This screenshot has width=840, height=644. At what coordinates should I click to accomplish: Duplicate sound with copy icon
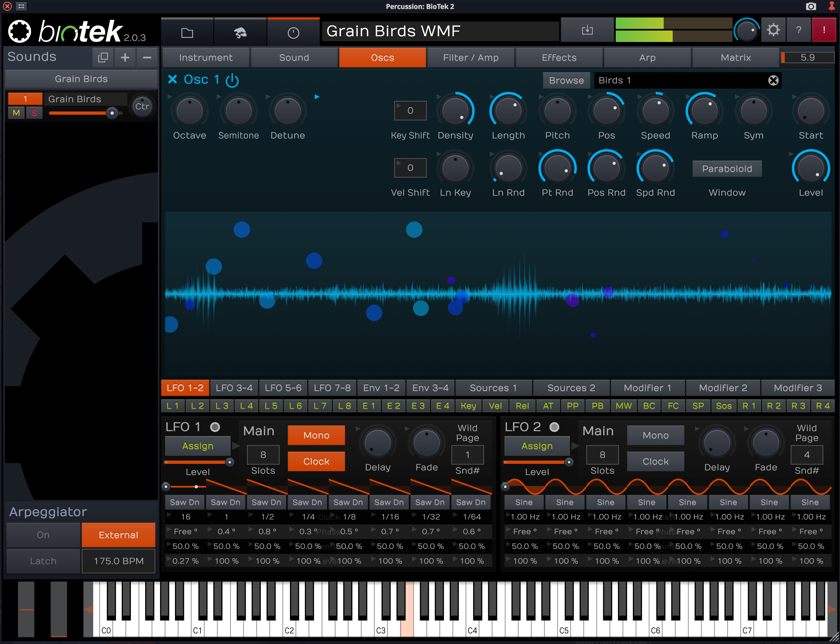[103, 58]
